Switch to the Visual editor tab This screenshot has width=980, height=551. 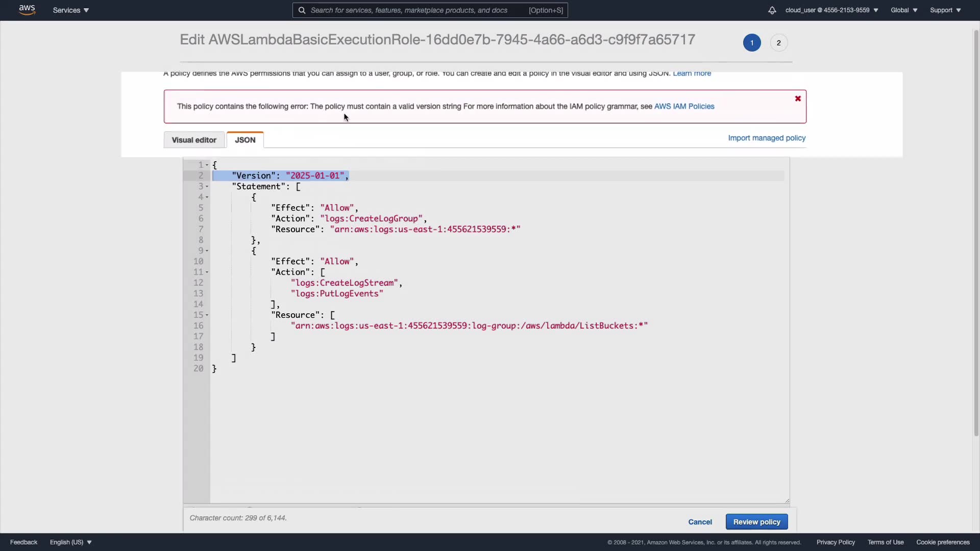[194, 140]
